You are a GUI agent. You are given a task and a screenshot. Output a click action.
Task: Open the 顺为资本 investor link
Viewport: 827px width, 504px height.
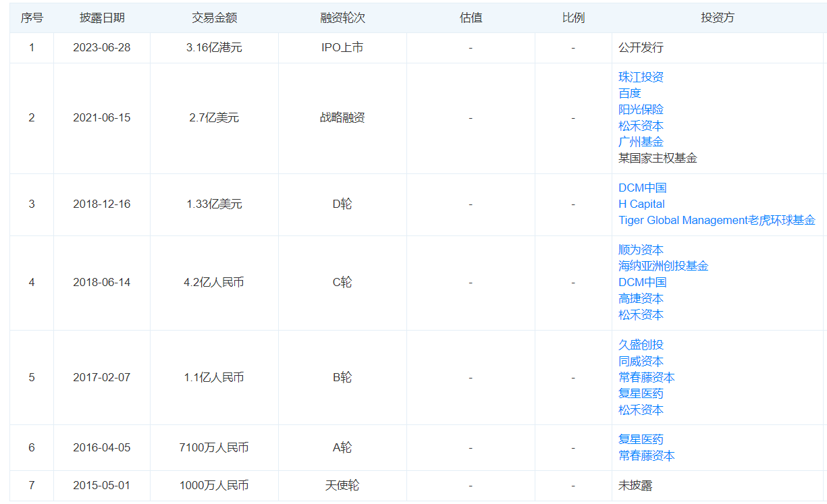[x=641, y=250]
